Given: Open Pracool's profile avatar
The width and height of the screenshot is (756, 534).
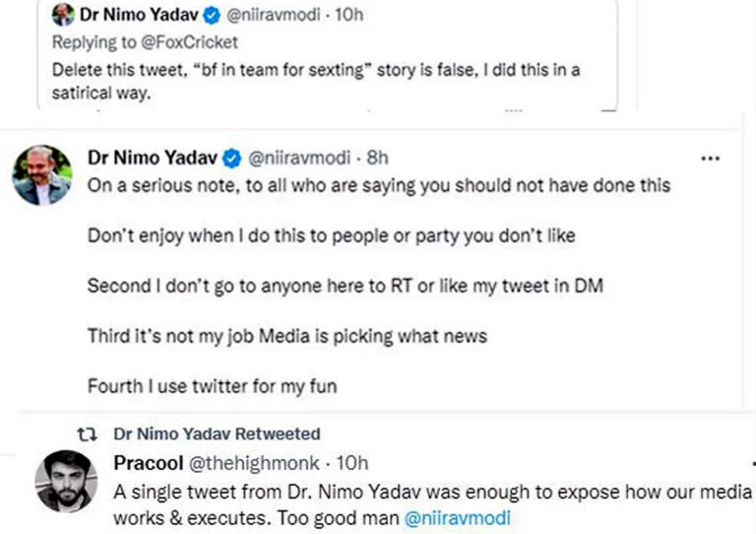Looking at the screenshot, I should [x=65, y=482].
